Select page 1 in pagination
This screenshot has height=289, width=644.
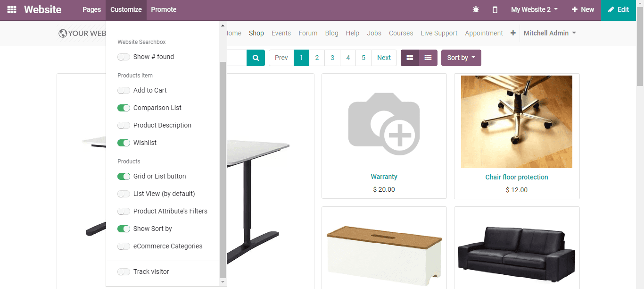(x=301, y=58)
